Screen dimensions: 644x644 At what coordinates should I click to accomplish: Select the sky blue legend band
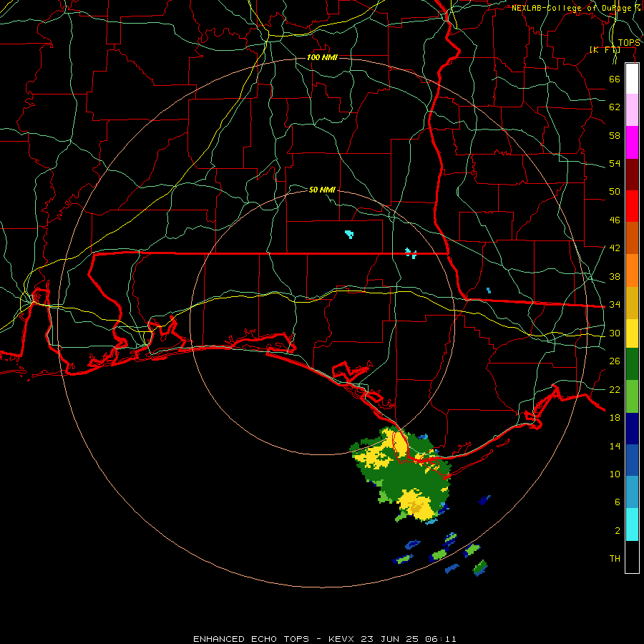point(632,492)
